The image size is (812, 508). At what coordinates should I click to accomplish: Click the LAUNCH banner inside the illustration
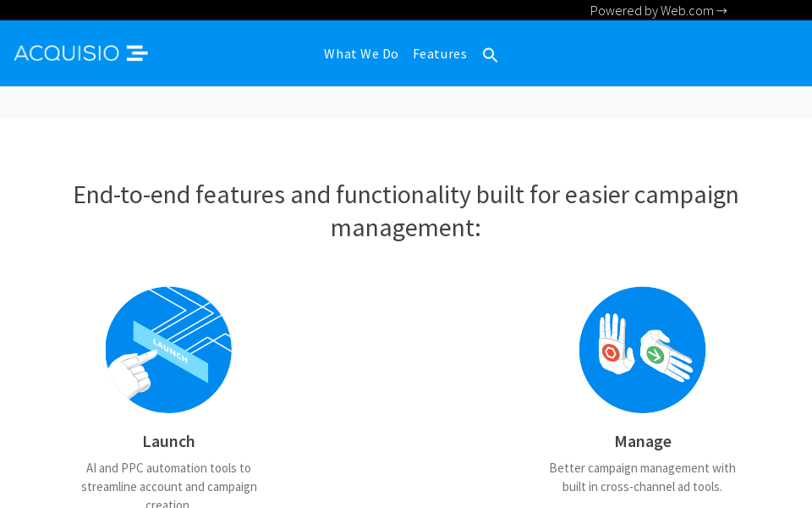[171, 351]
